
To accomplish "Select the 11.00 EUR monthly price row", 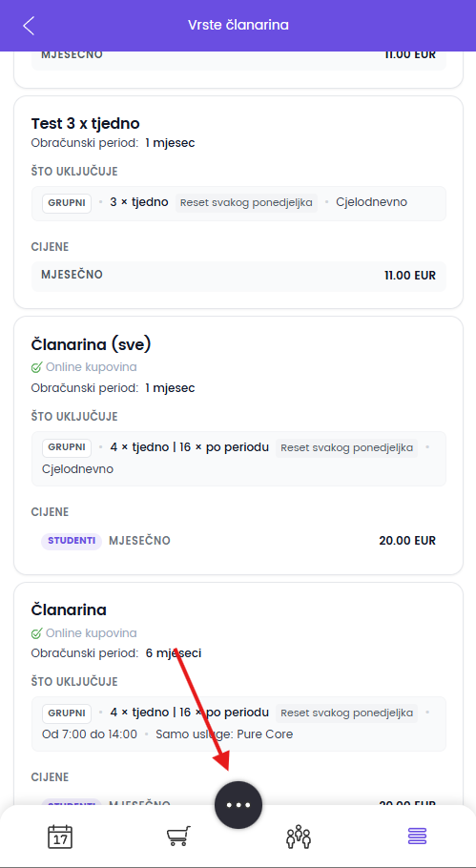I will [x=238, y=276].
